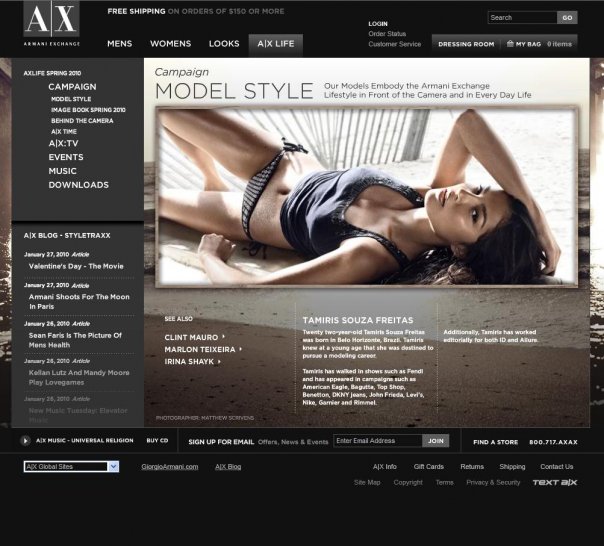
Task: Click A|X BLOG - STYLETRAXX heading
Action: pos(67,235)
